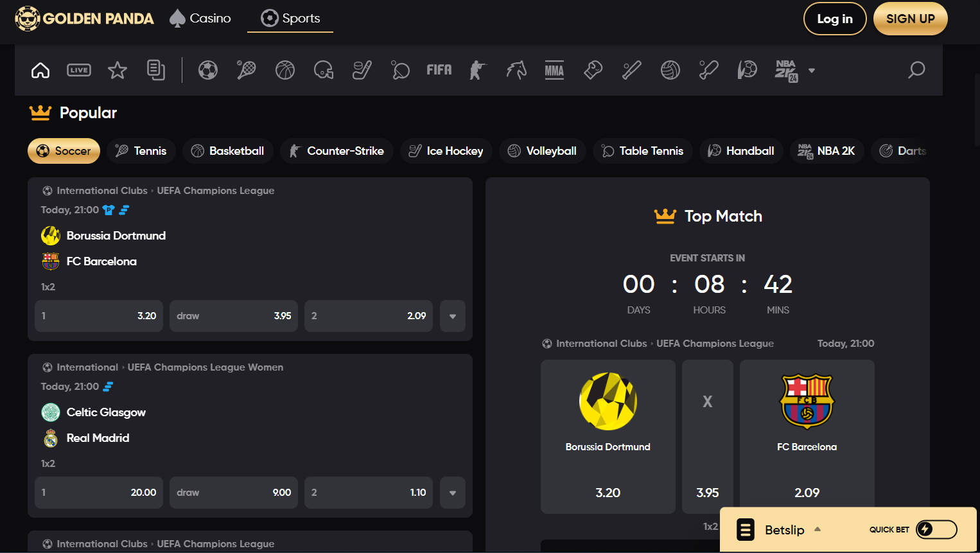The height and width of the screenshot is (553, 980).
Task: Expand more sports dropdown arrow after NBA 2K
Action: (x=812, y=71)
